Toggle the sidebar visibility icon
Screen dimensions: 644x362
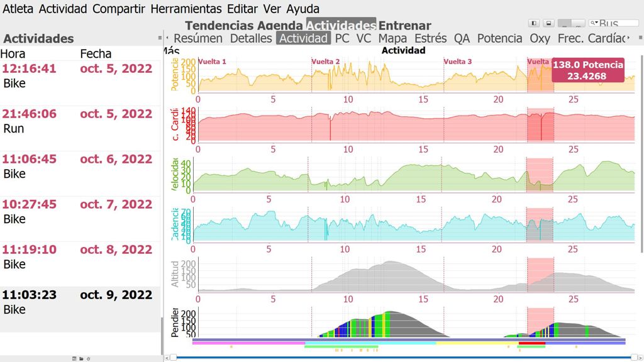(535, 23)
